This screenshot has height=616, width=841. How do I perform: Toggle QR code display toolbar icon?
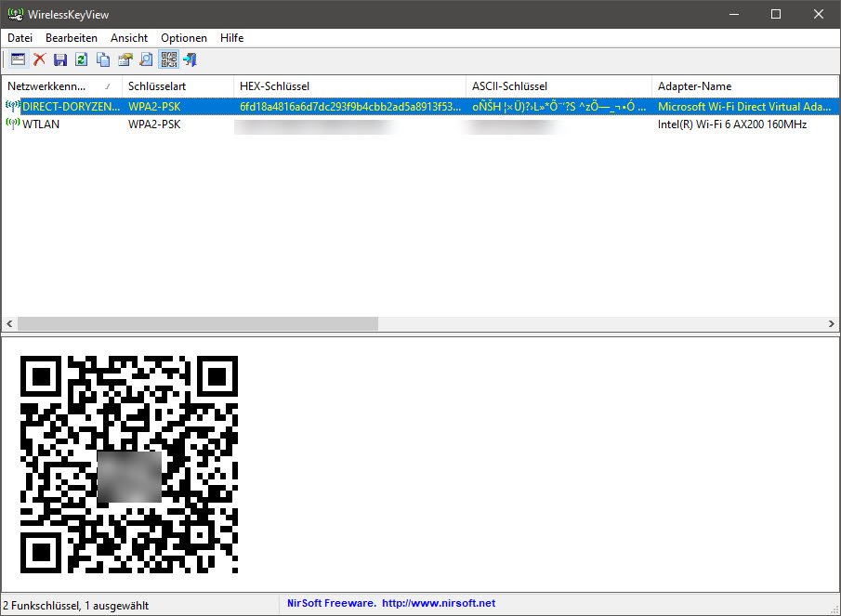pos(169,59)
